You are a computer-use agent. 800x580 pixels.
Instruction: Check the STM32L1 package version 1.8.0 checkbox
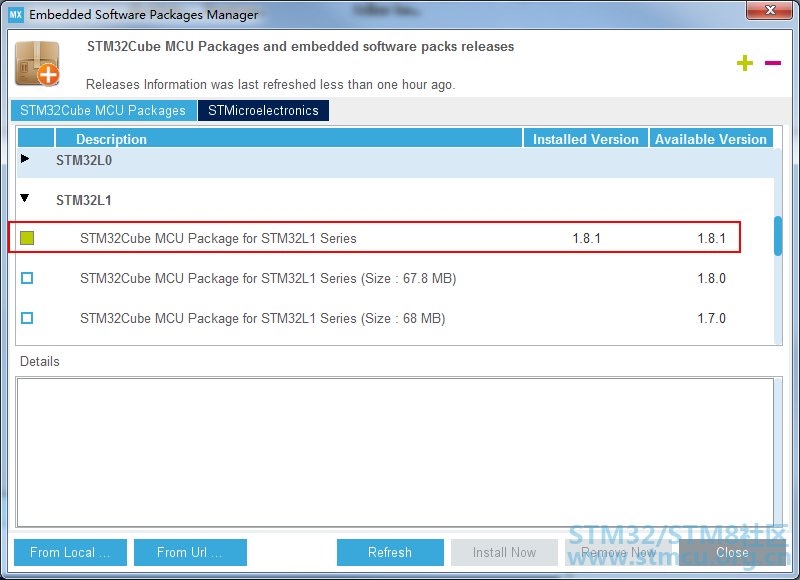click(x=27, y=278)
